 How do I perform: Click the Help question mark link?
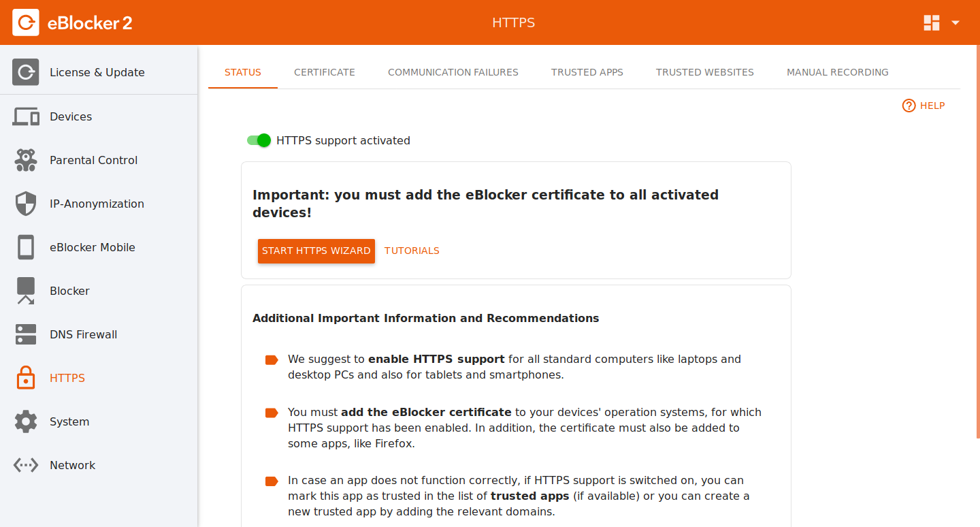(x=924, y=106)
